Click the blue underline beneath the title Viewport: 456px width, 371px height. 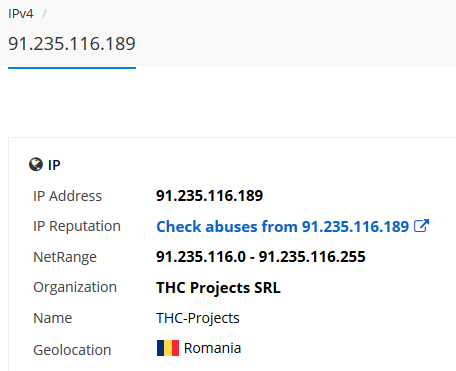72,68
